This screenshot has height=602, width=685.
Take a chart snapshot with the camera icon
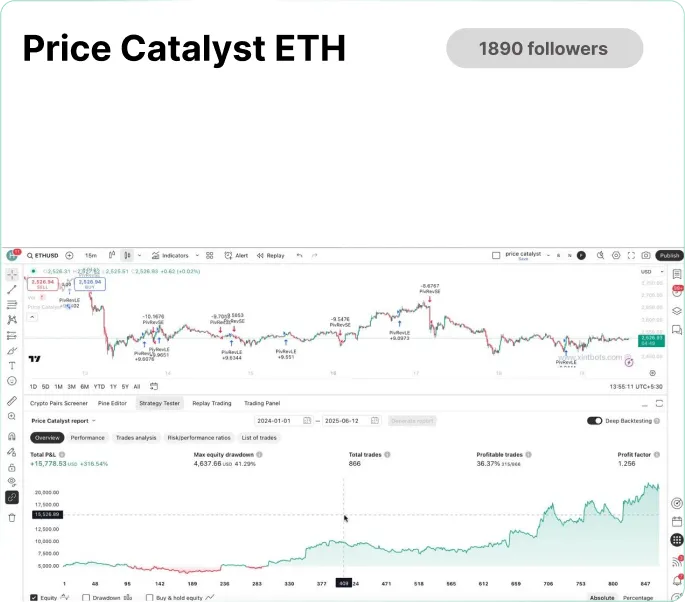pos(646,256)
